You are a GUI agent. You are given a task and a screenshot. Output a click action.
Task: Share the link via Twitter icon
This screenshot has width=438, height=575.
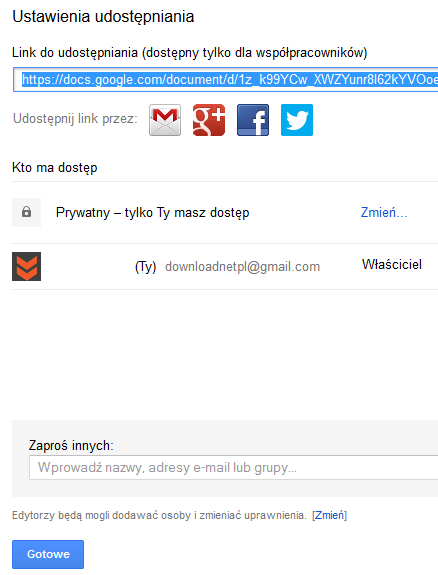pyautogui.click(x=297, y=120)
